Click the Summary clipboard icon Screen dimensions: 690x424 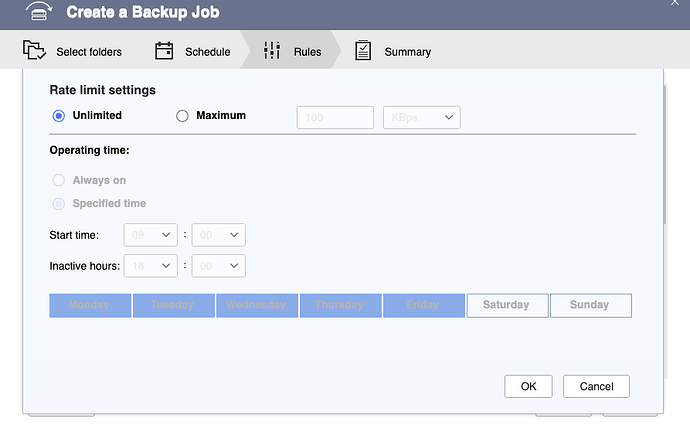click(363, 51)
